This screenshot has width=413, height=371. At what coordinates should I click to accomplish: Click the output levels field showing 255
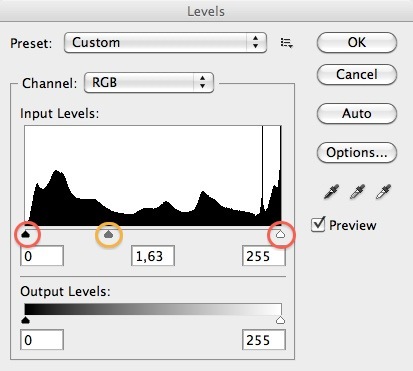click(264, 340)
